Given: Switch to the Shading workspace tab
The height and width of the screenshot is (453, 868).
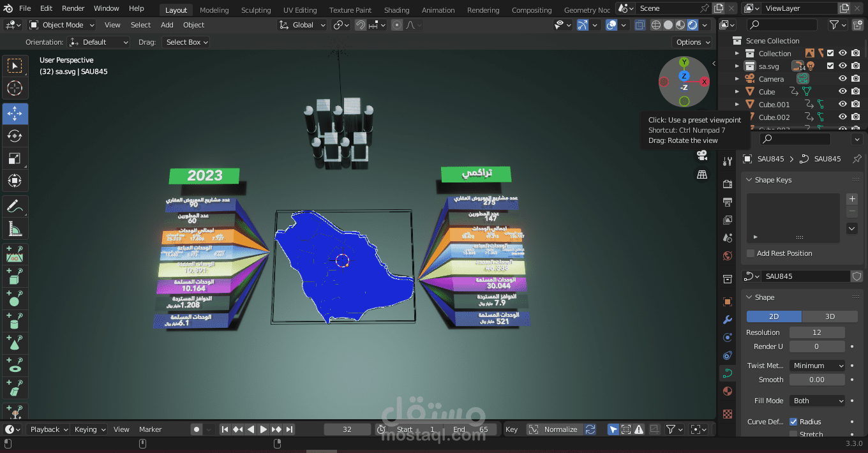Looking at the screenshot, I should pyautogui.click(x=396, y=10).
